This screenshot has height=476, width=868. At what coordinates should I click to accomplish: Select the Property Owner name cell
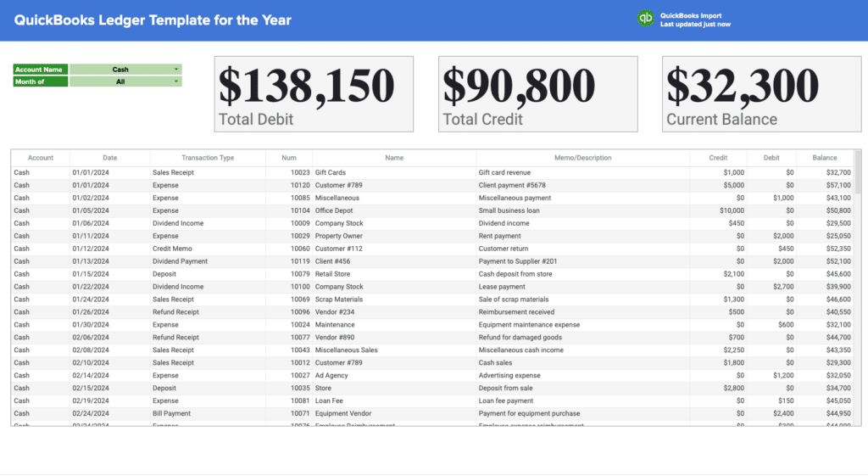pos(394,236)
